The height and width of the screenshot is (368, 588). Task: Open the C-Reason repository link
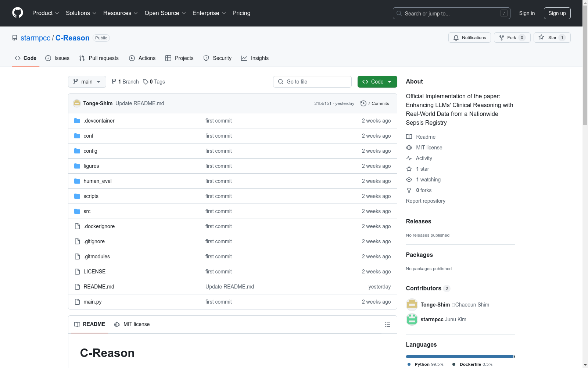72,38
